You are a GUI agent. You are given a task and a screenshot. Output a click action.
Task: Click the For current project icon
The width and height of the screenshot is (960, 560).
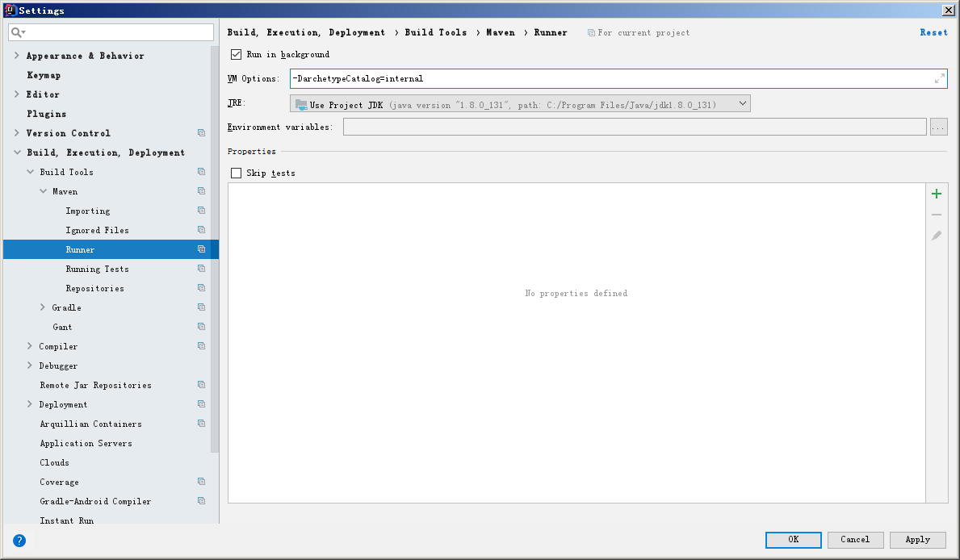[x=591, y=33]
